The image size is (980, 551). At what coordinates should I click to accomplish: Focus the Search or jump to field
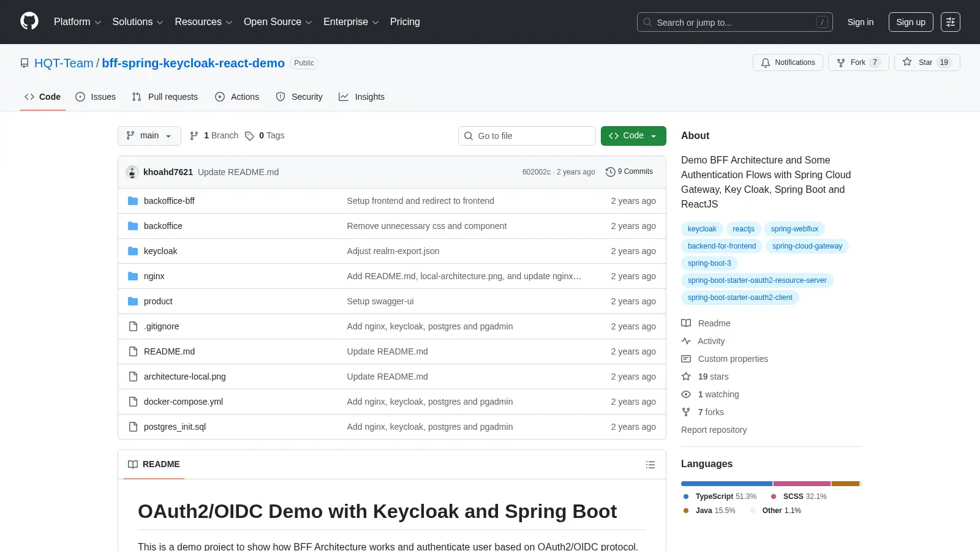(x=735, y=22)
